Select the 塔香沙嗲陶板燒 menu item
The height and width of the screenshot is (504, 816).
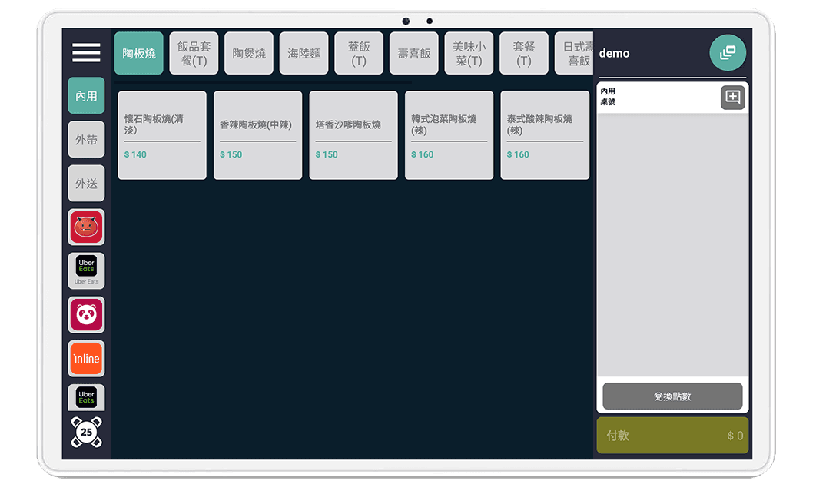pyautogui.click(x=353, y=135)
